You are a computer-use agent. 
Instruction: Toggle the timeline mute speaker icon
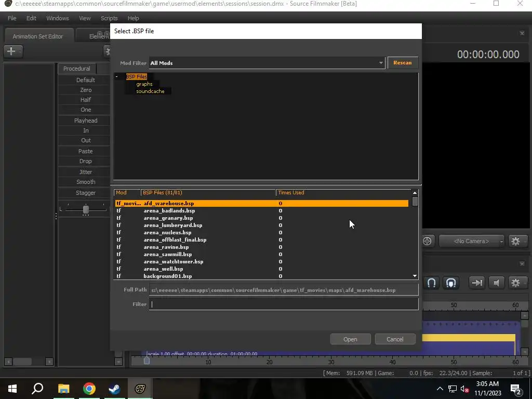point(496,283)
